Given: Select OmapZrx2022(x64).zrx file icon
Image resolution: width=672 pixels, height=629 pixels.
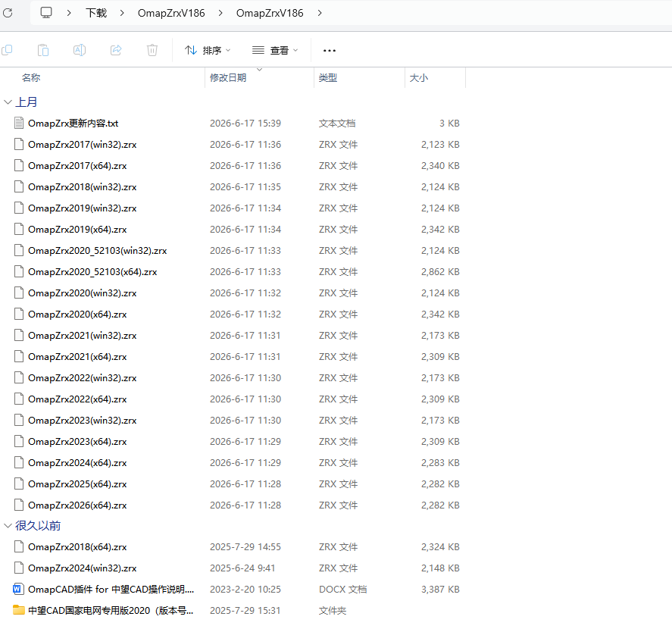Looking at the screenshot, I should point(18,399).
